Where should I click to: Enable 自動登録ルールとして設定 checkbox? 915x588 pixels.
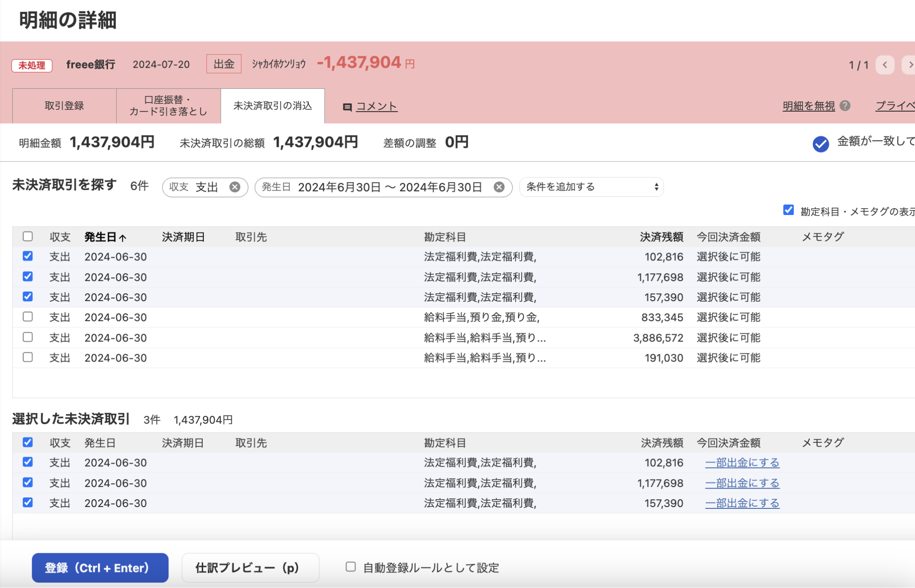[351, 567]
